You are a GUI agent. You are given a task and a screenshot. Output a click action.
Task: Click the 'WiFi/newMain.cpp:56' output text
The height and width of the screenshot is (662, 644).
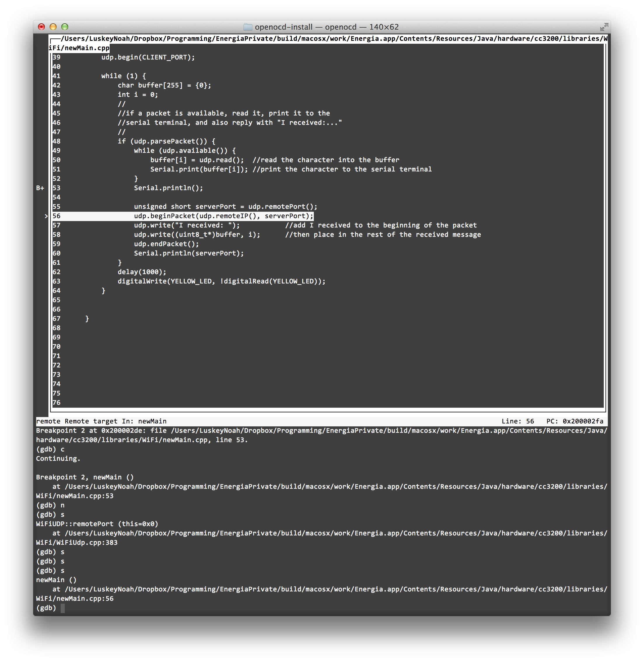pyautogui.click(x=75, y=598)
